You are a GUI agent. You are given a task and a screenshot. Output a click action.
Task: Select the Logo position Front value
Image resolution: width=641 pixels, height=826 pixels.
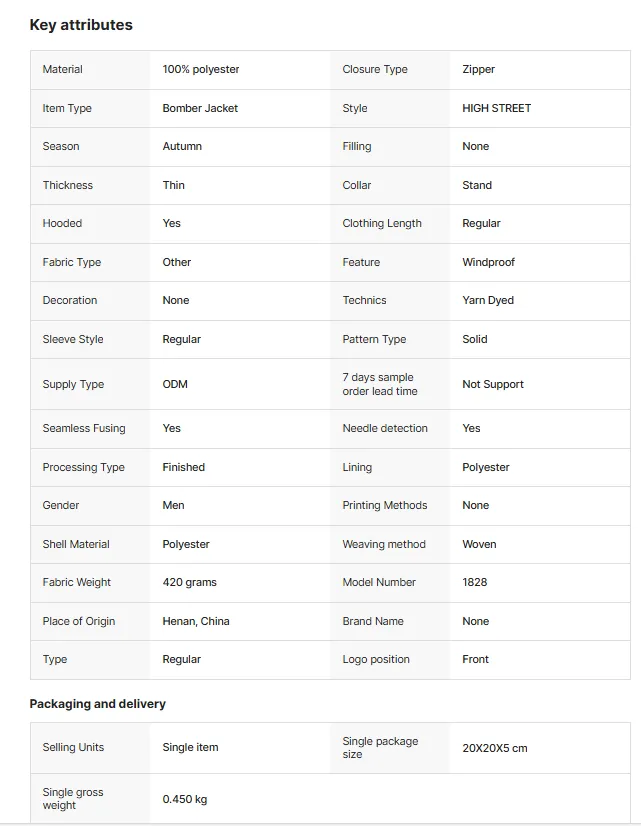(476, 659)
